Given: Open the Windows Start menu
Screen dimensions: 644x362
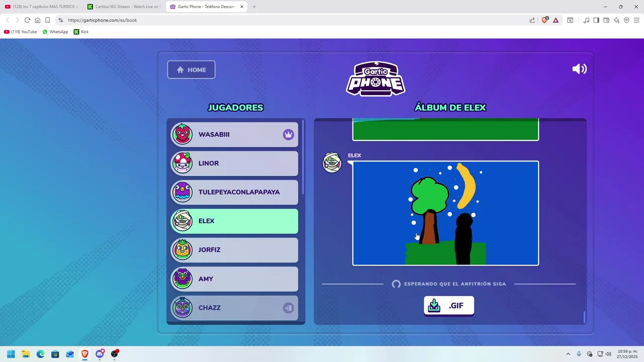Looking at the screenshot, I should click(11, 354).
